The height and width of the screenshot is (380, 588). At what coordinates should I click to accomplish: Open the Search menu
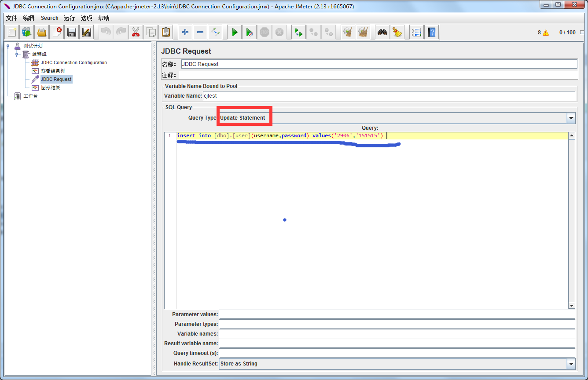tap(49, 18)
